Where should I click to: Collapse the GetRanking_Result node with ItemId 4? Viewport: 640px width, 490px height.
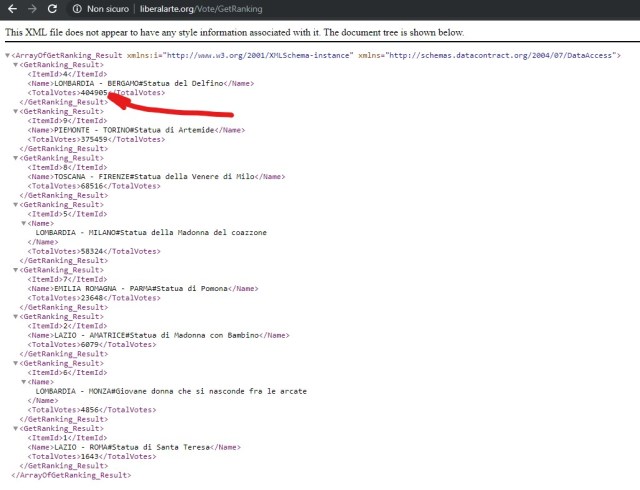pyautogui.click(x=16, y=65)
